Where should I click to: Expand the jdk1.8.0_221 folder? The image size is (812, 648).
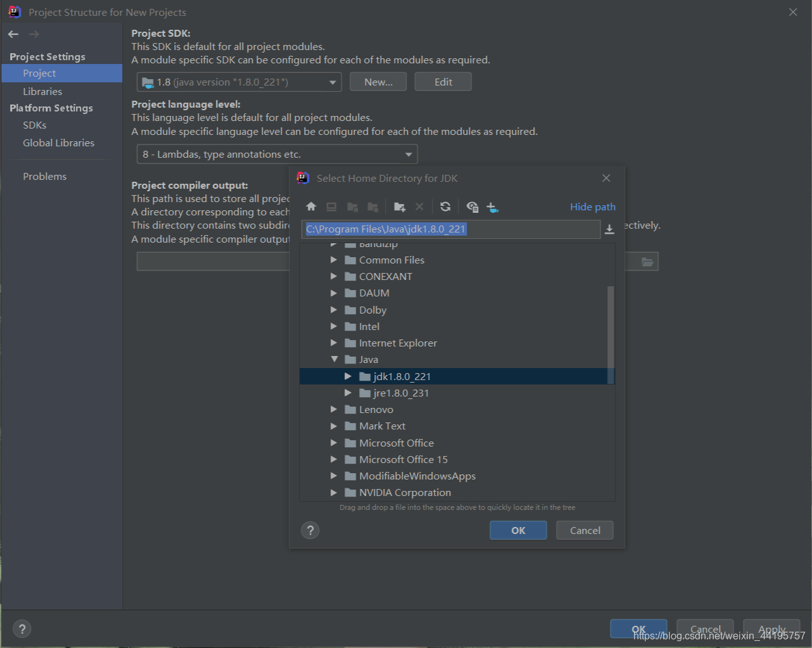pos(348,376)
